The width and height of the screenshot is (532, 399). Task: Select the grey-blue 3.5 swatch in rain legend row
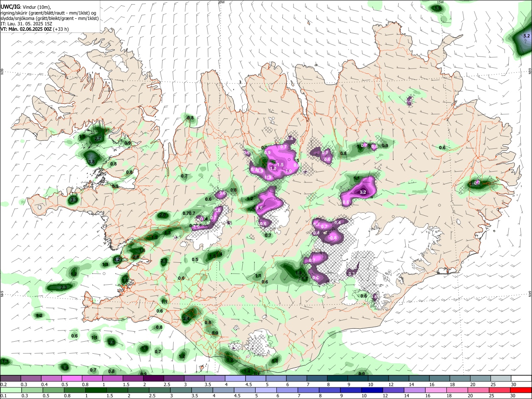tap(202, 390)
